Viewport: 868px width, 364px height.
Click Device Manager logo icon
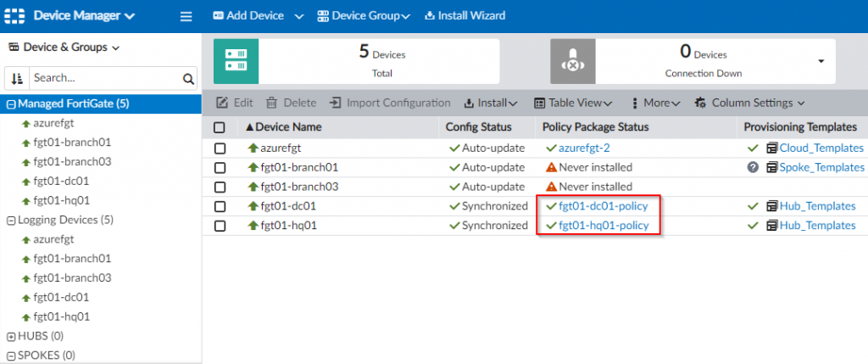point(15,15)
